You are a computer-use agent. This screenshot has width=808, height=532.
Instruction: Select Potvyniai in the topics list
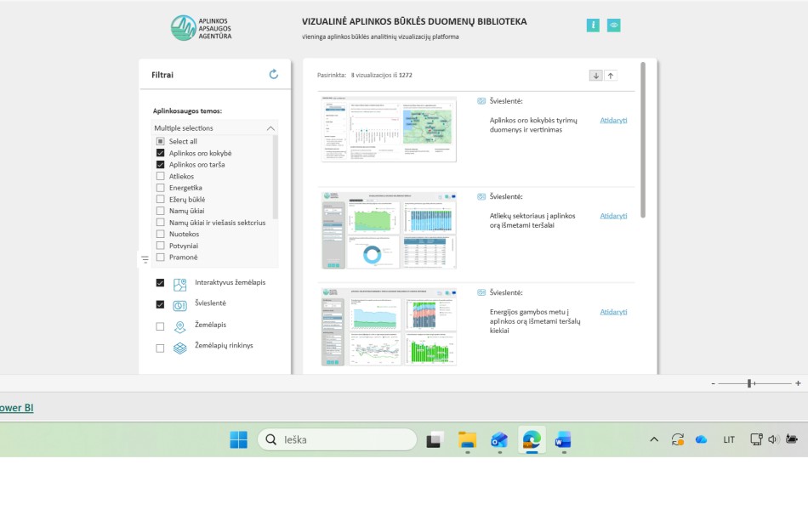(x=160, y=246)
